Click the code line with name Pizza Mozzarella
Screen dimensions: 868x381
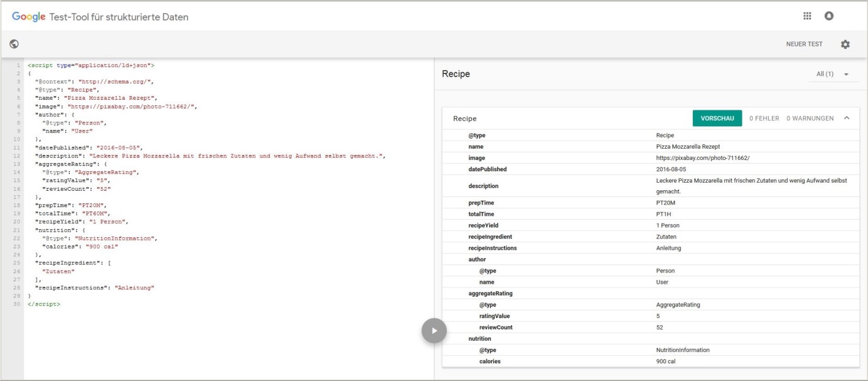point(95,98)
